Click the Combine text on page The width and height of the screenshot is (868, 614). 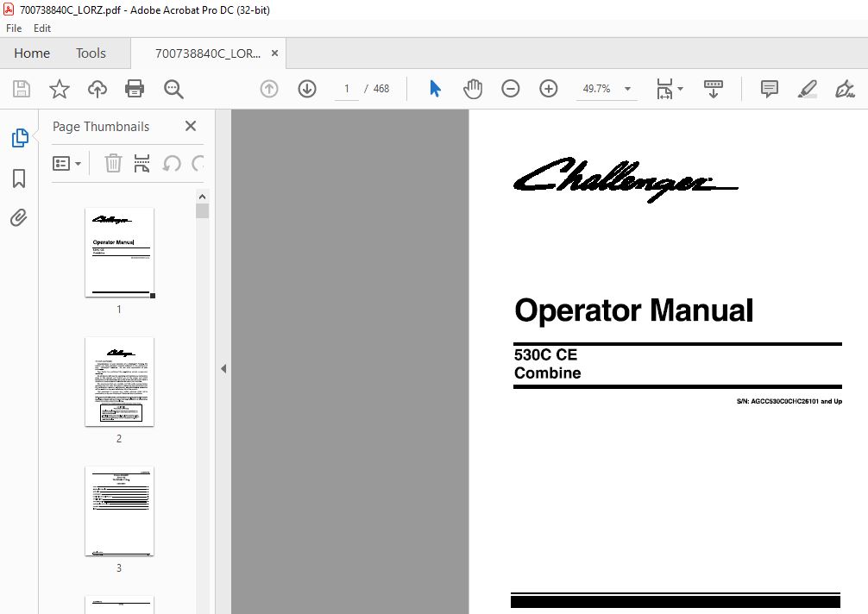pyautogui.click(x=548, y=373)
